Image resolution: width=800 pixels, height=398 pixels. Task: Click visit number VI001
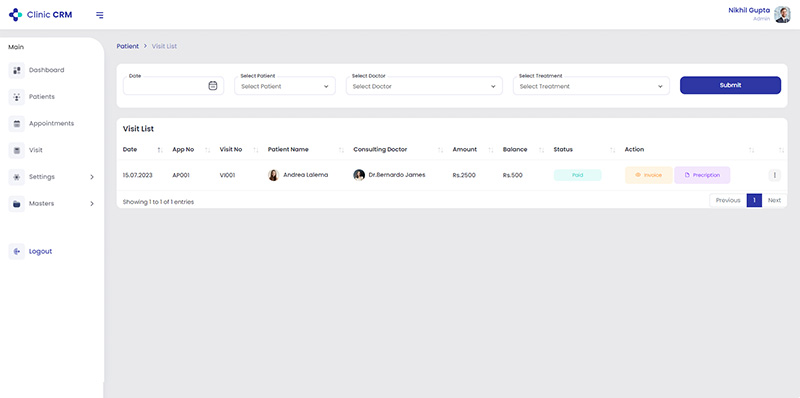coord(227,175)
